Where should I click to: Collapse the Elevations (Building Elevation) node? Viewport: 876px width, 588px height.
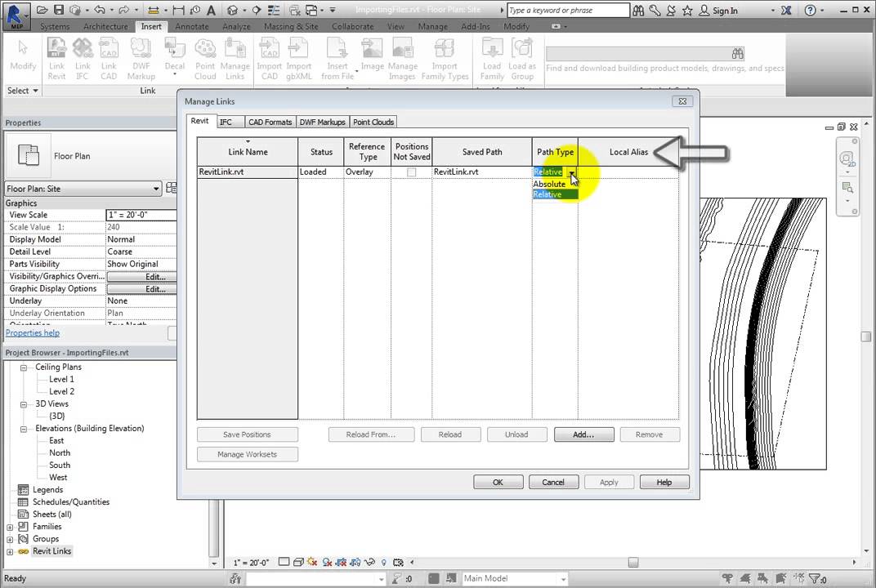tap(24, 429)
